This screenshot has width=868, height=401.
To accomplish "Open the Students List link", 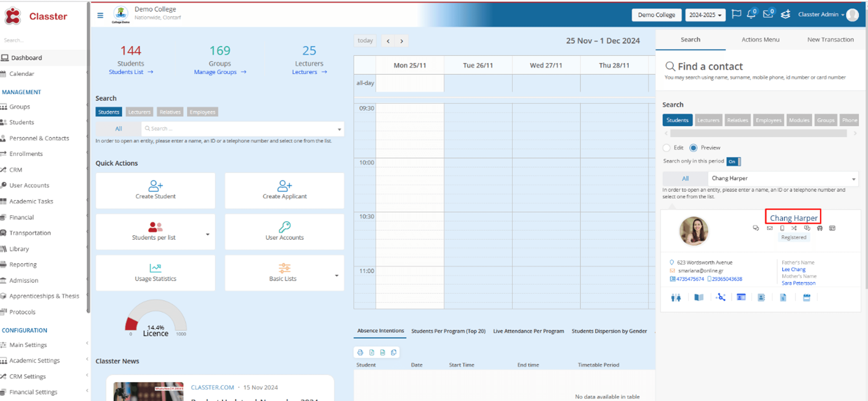I will pos(131,72).
